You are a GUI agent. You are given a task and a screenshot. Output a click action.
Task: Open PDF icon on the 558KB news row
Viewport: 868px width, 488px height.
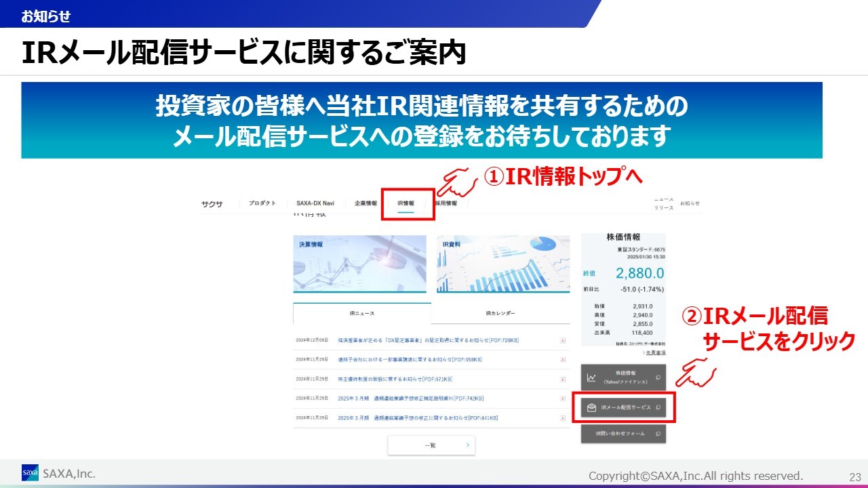click(563, 360)
